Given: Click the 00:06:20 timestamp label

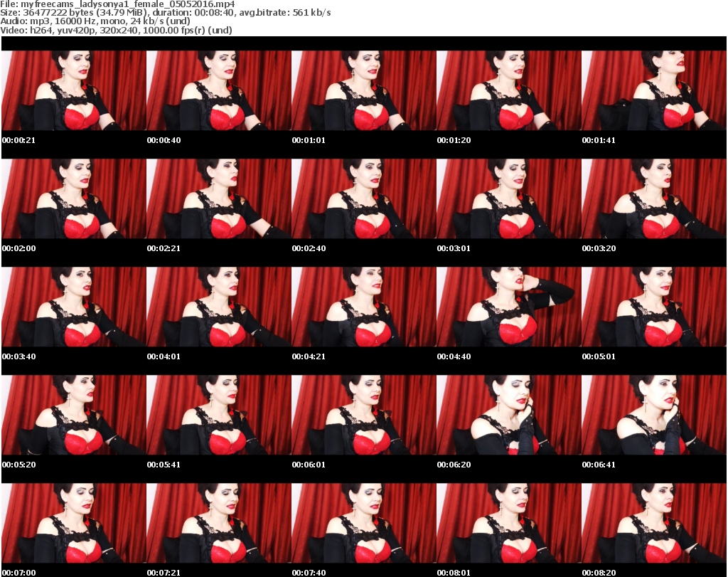Looking at the screenshot, I should tap(454, 465).
